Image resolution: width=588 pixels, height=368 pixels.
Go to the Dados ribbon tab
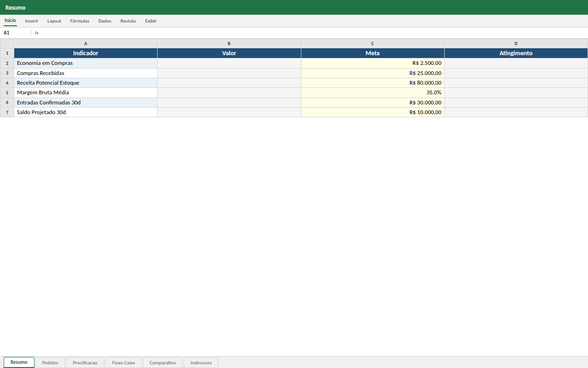[x=105, y=21]
